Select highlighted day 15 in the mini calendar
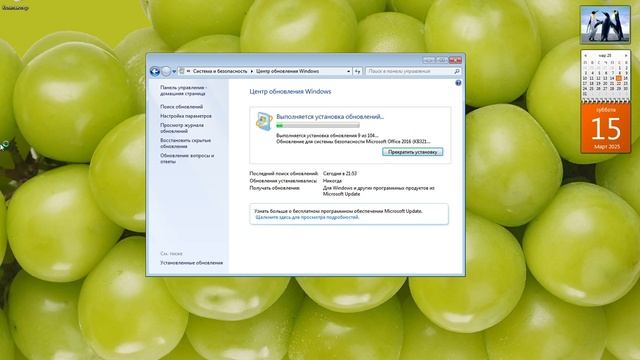 coord(619,78)
